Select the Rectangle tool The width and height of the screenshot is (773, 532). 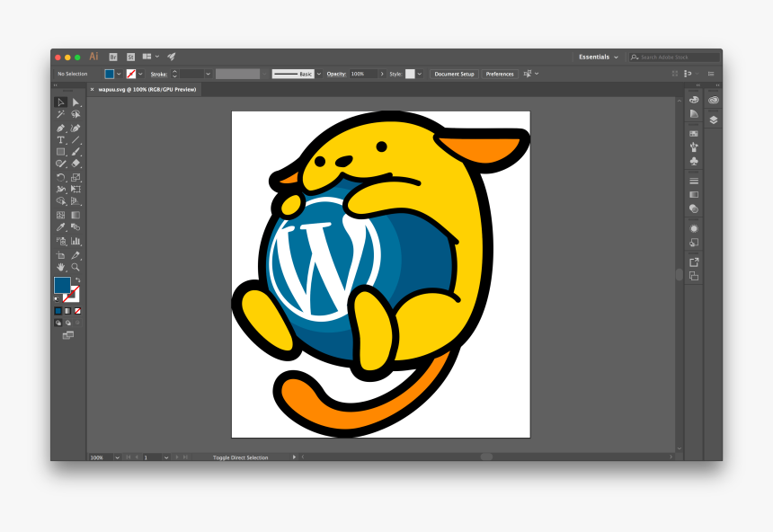(x=60, y=152)
